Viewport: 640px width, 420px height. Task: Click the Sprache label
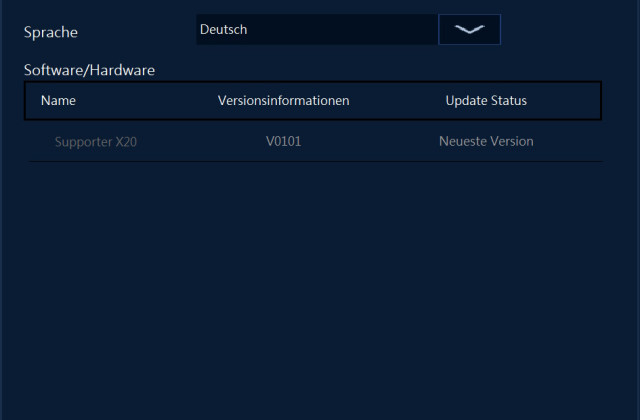coord(51,32)
